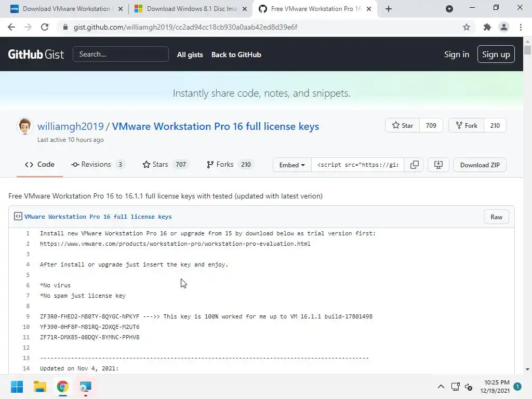Star this gist
The width and height of the screenshot is (532, 399).
[x=403, y=126]
